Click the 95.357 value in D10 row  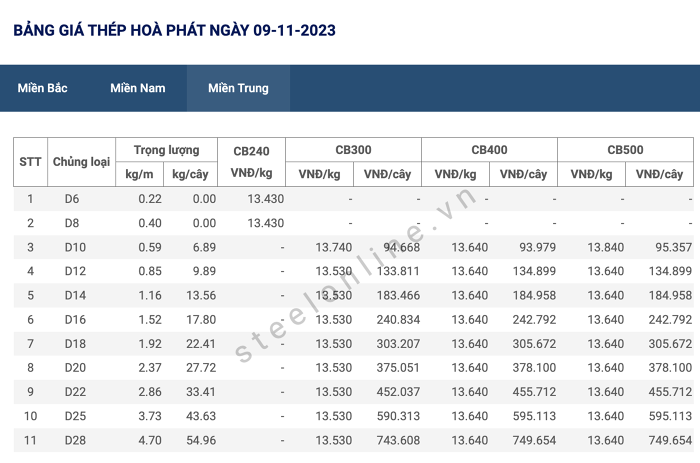(674, 247)
